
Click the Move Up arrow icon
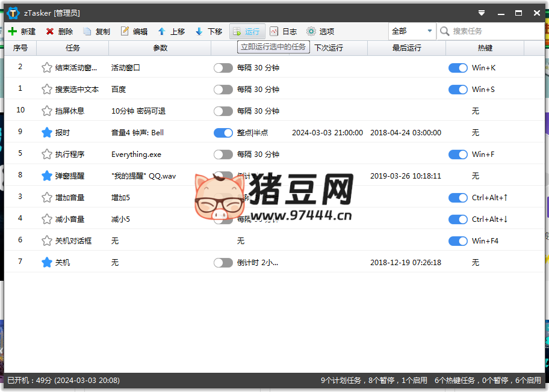tap(162, 31)
